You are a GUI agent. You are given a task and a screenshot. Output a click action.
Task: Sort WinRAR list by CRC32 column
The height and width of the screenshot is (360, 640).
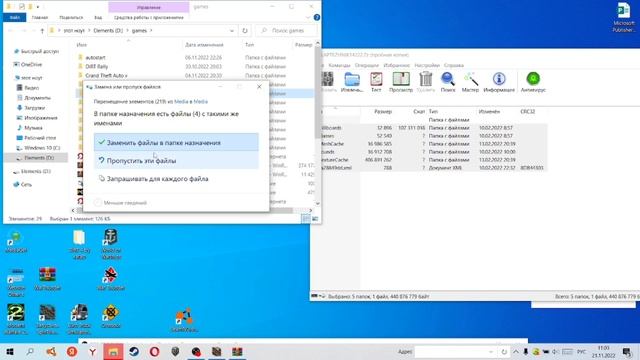point(527,111)
